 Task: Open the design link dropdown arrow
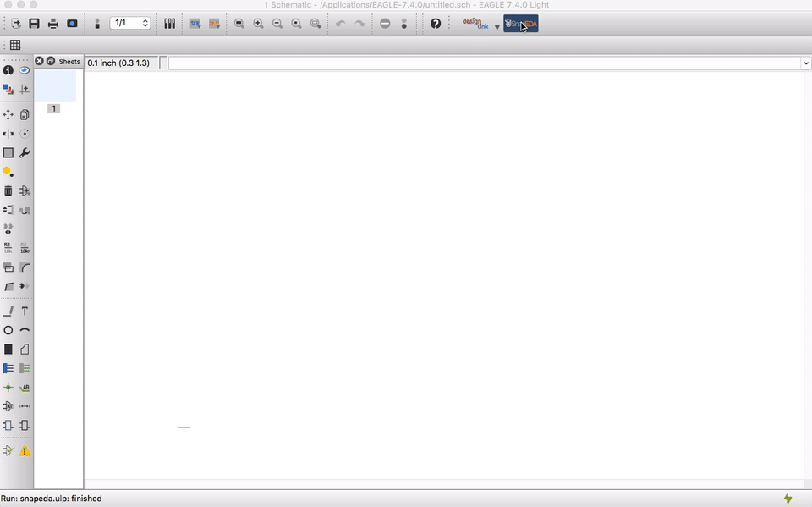coord(497,27)
